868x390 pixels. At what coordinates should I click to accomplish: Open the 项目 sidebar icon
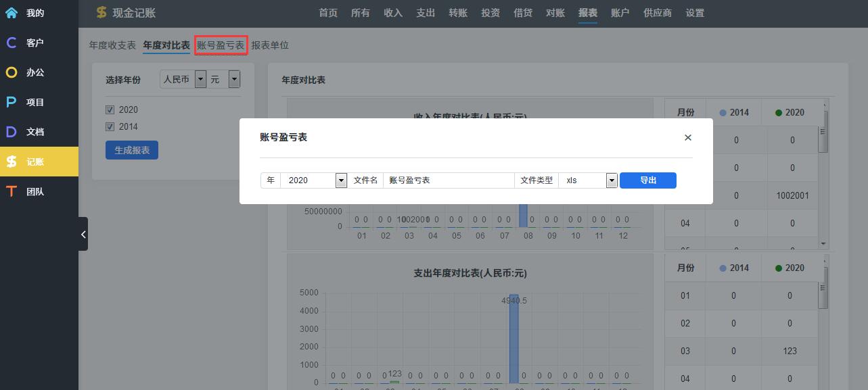[12, 102]
